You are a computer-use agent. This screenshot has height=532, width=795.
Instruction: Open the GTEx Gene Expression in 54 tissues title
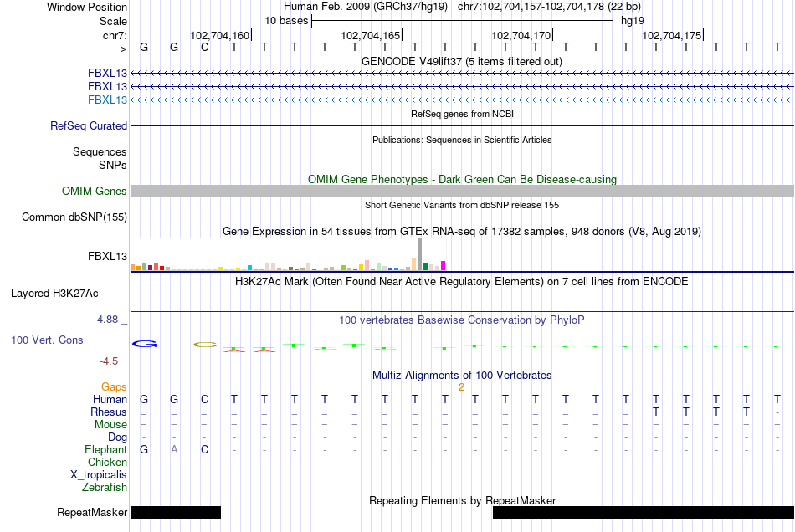point(462,231)
